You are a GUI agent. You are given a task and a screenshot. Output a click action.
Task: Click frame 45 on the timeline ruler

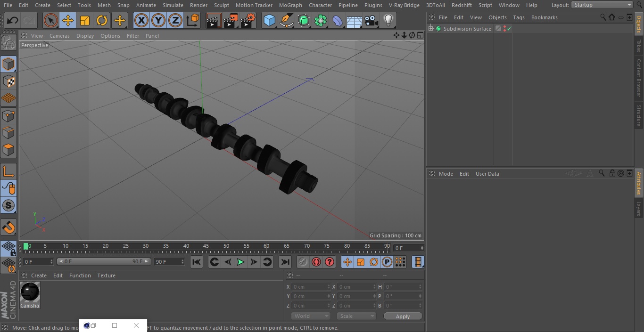click(206, 246)
